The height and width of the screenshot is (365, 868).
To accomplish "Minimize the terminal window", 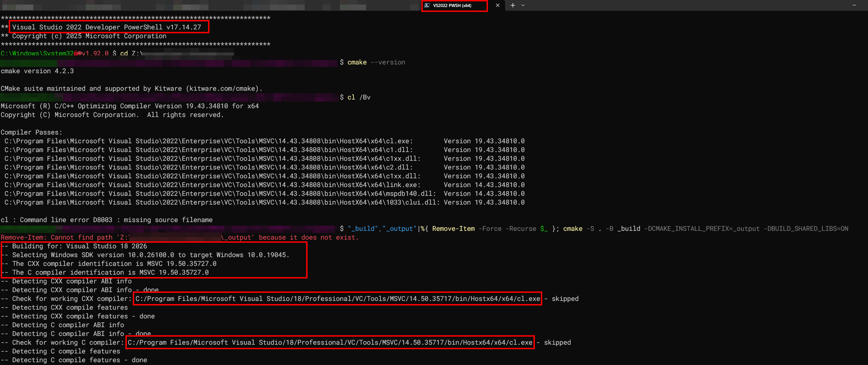I will (x=854, y=5).
